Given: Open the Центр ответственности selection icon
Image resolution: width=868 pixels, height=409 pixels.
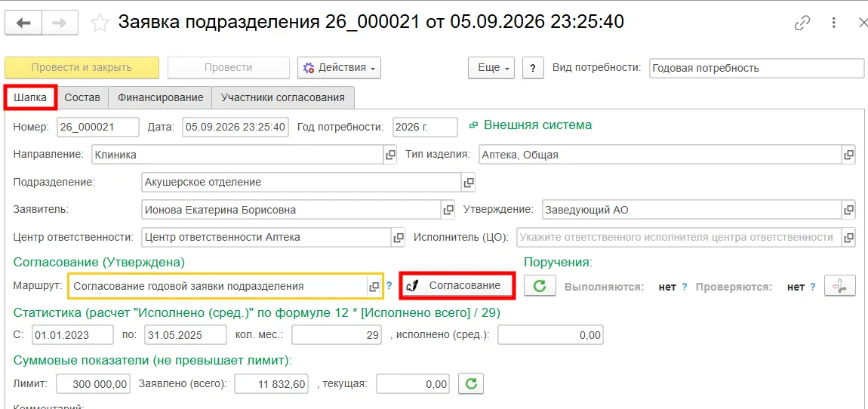Looking at the screenshot, I should [399, 238].
